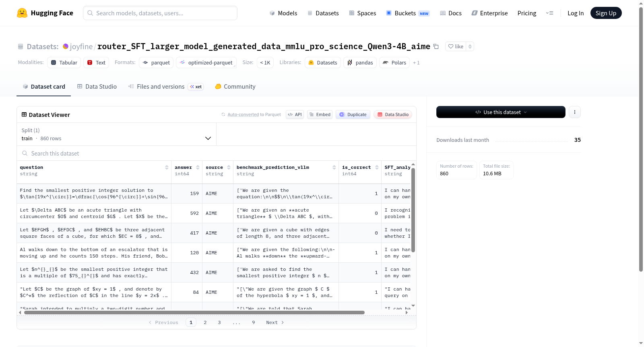Click the Log In link
This screenshot has height=347, width=644.
pyautogui.click(x=576, y=13)
